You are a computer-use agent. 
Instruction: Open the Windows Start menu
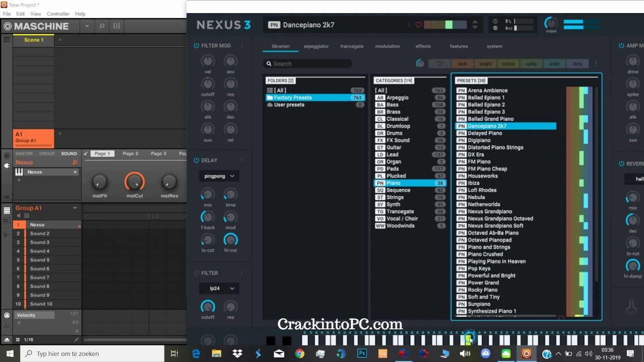10,353
